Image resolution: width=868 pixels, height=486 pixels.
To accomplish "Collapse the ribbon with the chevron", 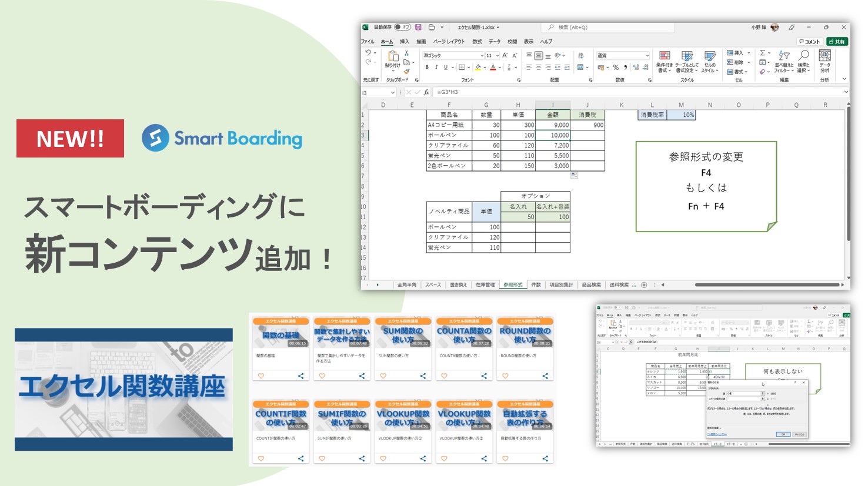I will click(844, 78).
